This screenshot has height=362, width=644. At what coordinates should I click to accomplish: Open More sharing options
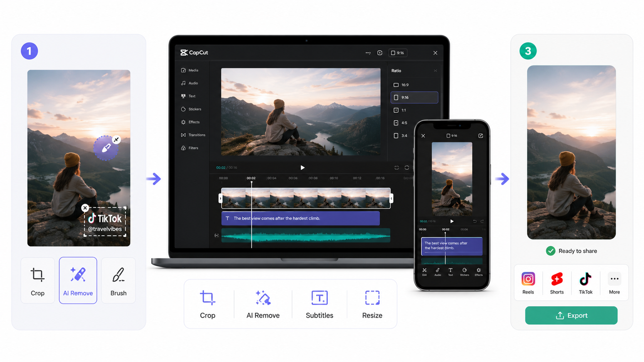point(614,283)
